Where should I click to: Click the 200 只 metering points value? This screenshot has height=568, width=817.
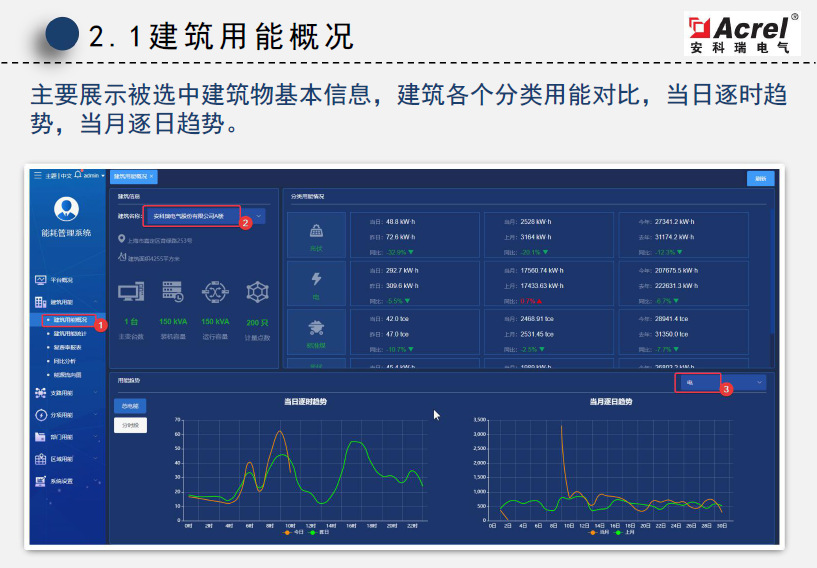257,323
